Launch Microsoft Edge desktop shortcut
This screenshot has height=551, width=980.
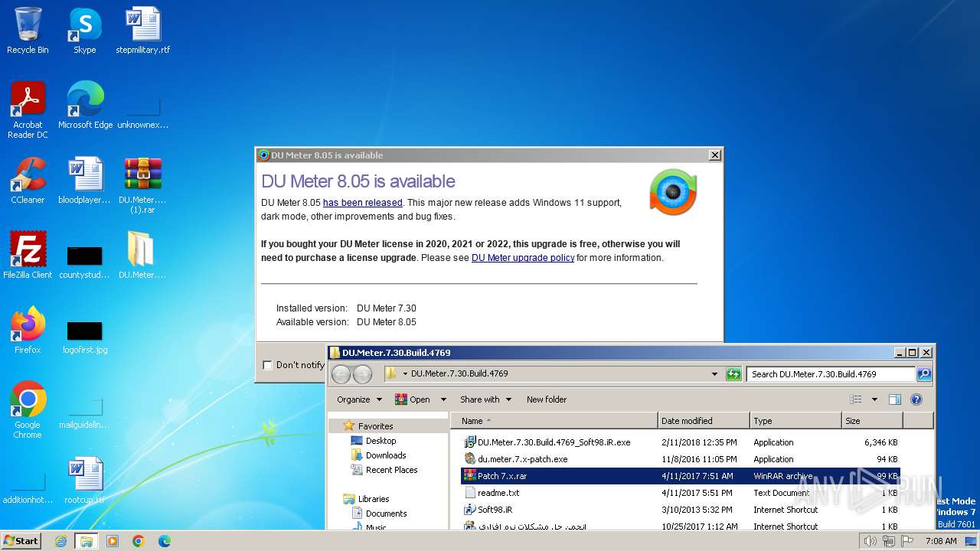(x=85, y=106)
